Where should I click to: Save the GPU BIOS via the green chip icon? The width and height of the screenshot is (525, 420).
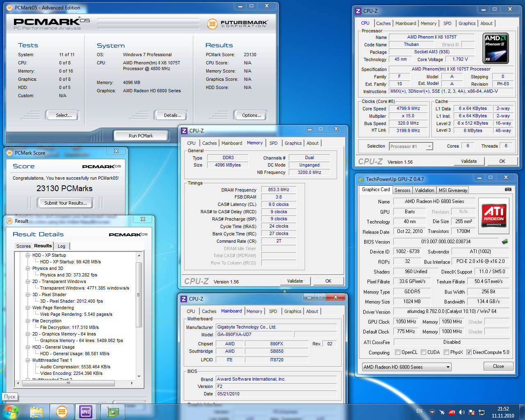click(505, 242)
